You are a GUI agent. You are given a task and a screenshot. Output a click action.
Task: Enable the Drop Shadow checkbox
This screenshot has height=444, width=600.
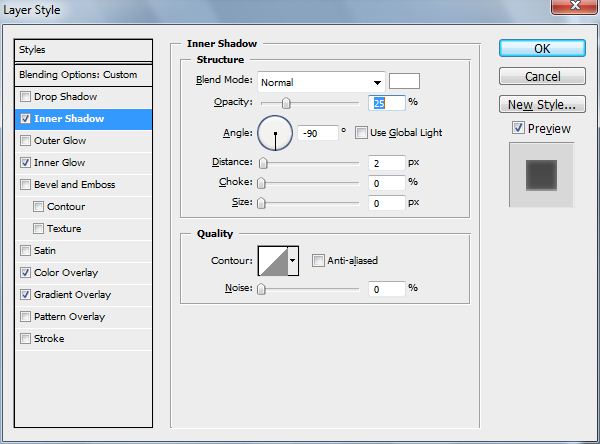point(25,96)
